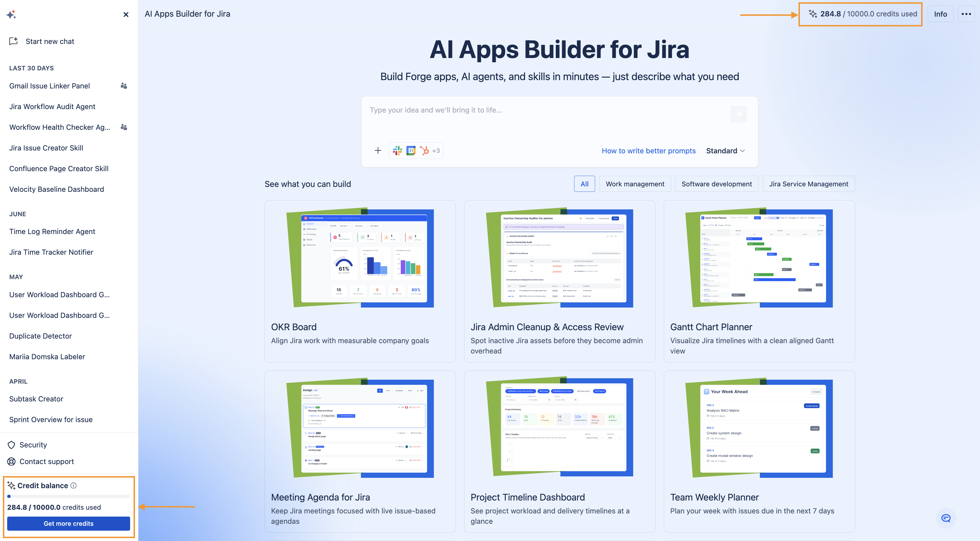This screenshot has height=541, width=980.
Task: Close the sidebar with the X icon
Action: [x=126, y=14]
